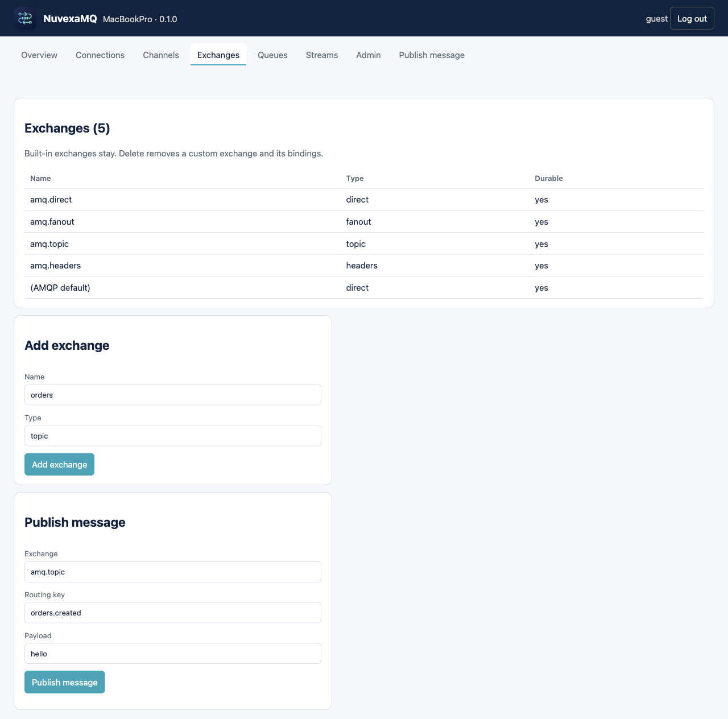Navigate to the Admin tab

click(x=369, y=55)
